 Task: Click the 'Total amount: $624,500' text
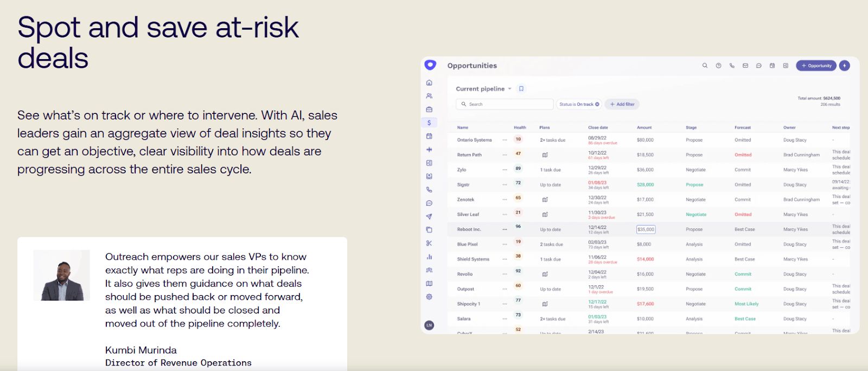819,98
